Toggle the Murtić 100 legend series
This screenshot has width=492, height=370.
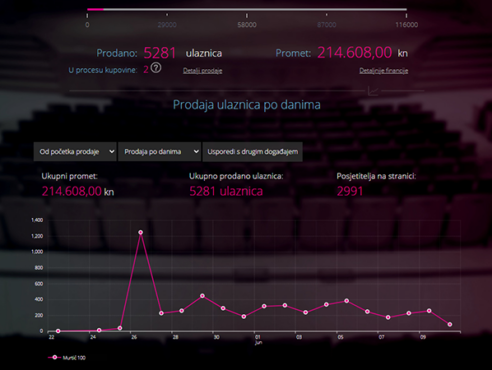tap(67, 358)
